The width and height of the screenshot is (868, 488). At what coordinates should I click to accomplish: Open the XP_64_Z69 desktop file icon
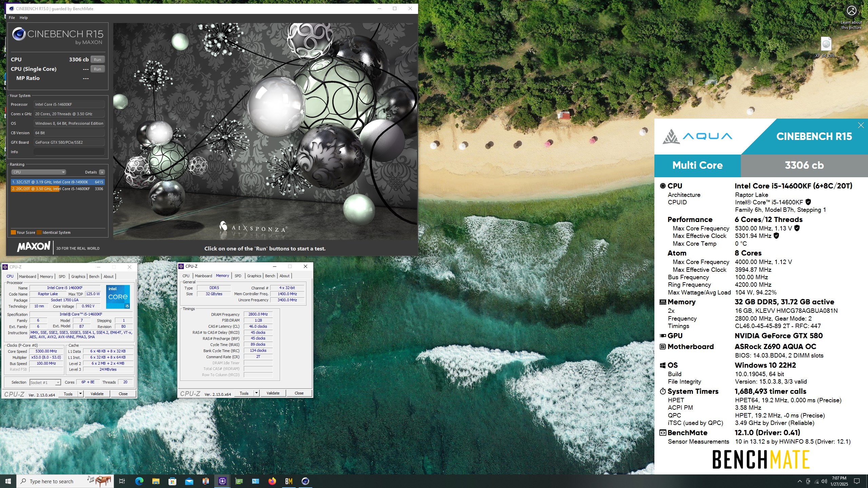826,47
